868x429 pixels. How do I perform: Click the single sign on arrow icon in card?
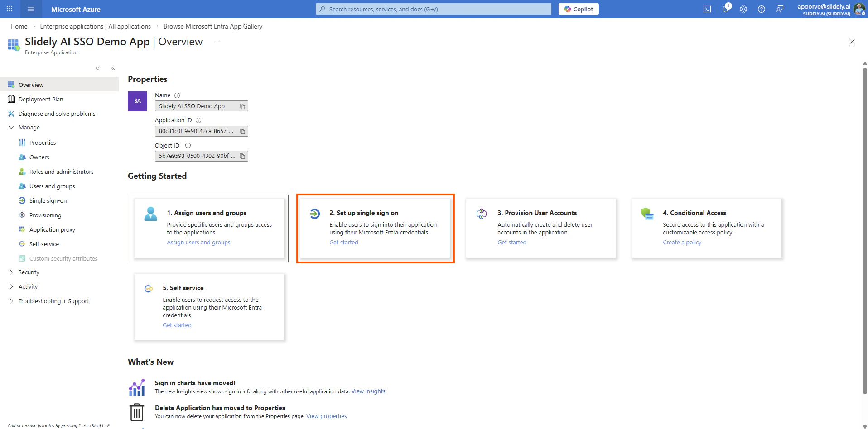(315, 214)
